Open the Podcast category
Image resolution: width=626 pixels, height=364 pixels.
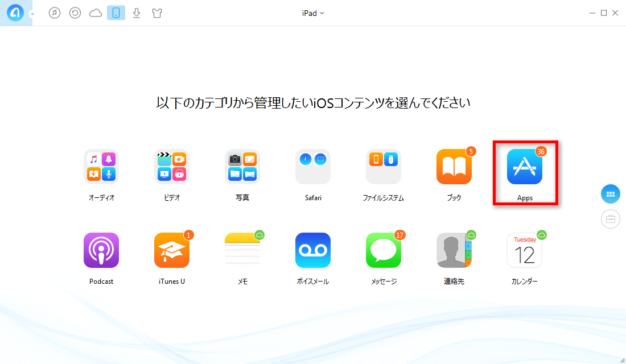coord(101,250)
